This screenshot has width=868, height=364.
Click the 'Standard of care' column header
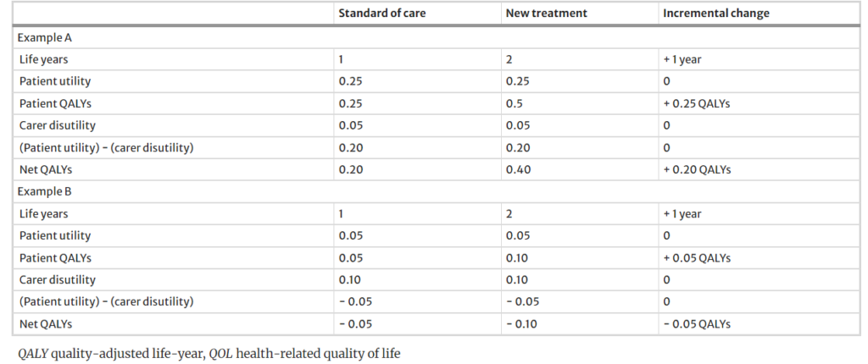[378, 14]
